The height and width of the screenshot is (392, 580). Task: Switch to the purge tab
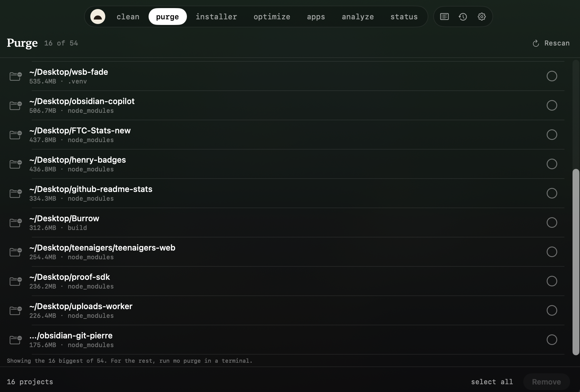pyautogui.click(x=168, y=17)
